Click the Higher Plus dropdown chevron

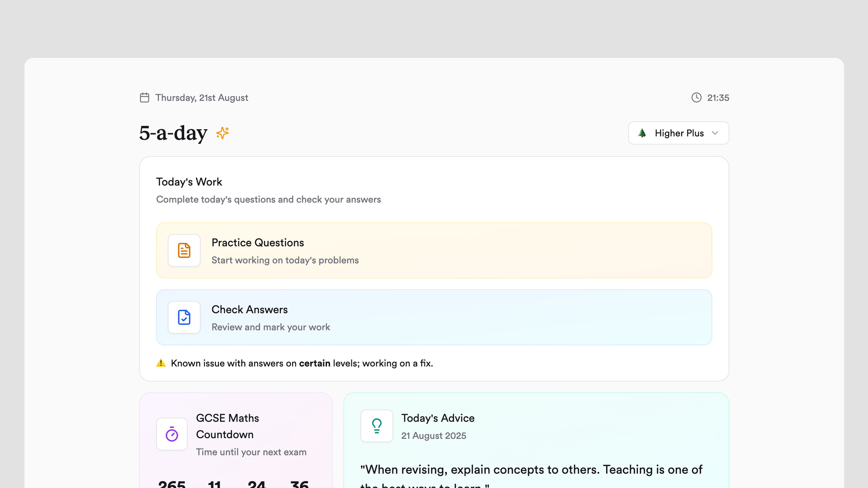(x=715, y=133)
